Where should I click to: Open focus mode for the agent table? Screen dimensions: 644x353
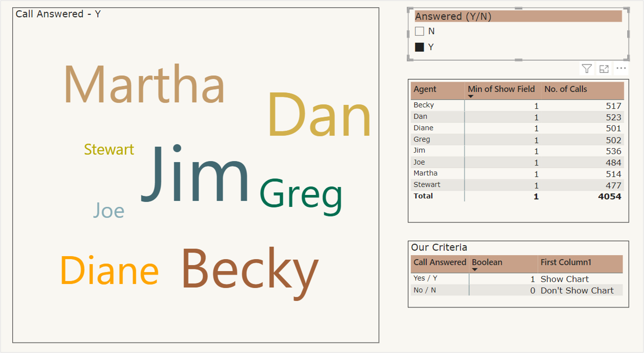tap(604, 69)
